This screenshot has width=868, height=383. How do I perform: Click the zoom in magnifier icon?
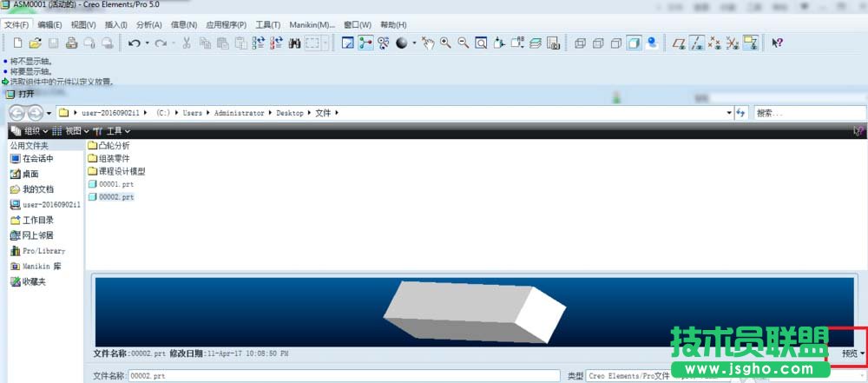click(445, 43)
